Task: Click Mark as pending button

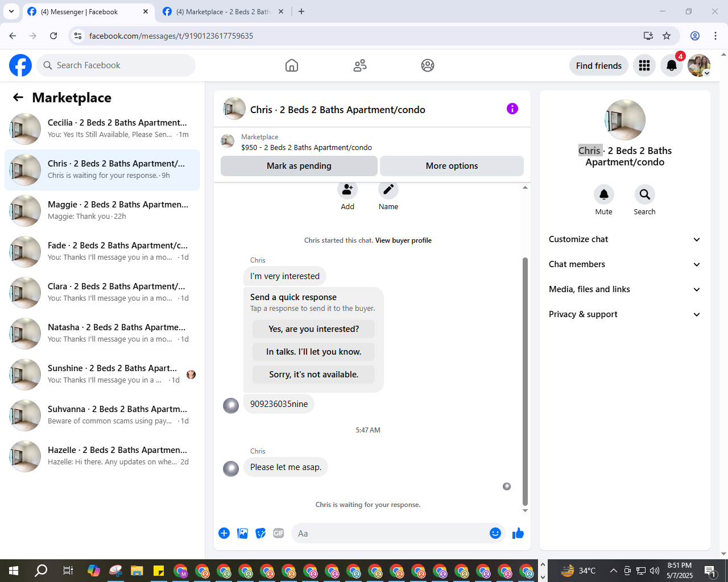Action: tap(299, 166)
